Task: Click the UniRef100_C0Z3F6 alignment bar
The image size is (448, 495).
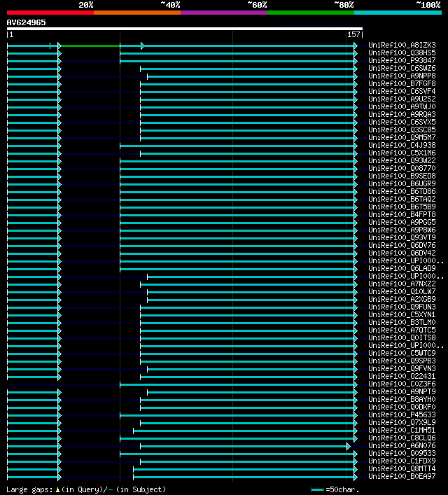Action: tap(237, 385)
